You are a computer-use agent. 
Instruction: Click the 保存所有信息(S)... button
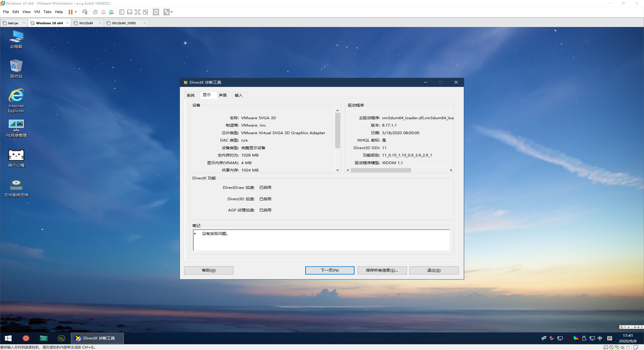click(382, 270)
